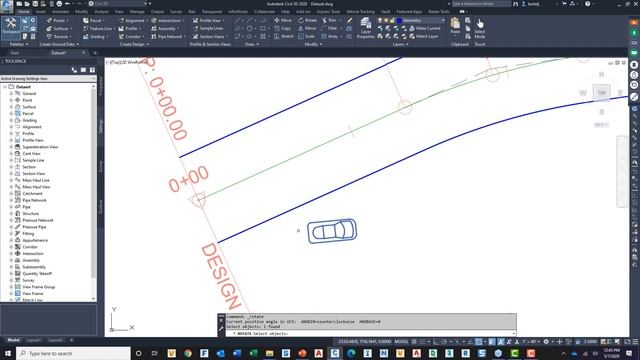Click the Assembly tool in ribbon

point(165,29)
